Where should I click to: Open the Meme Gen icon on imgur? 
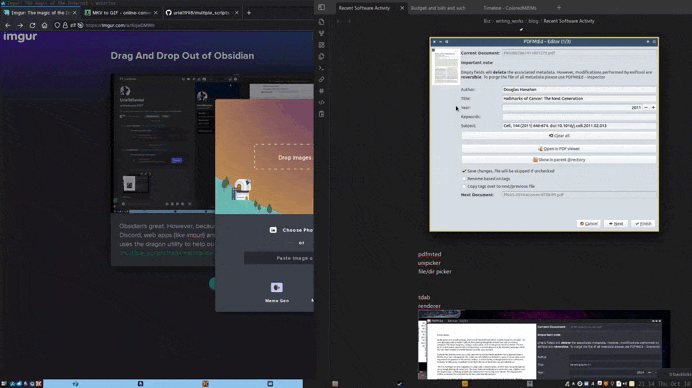pyautogui.click(x=277, y=287)
